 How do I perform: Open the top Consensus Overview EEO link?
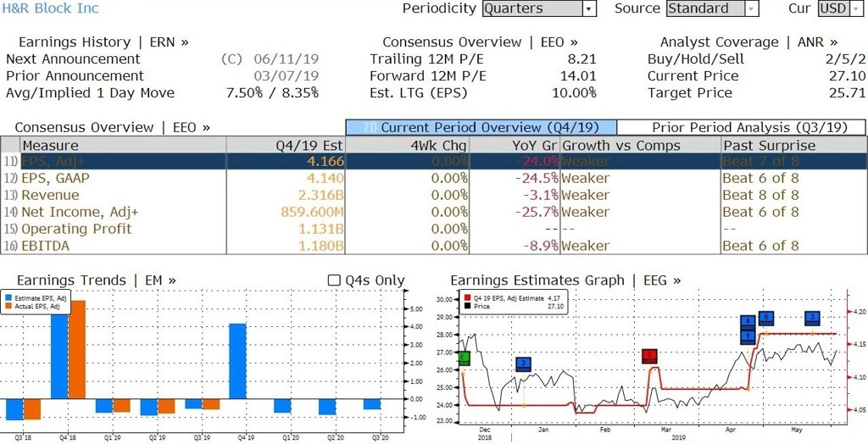480,42
